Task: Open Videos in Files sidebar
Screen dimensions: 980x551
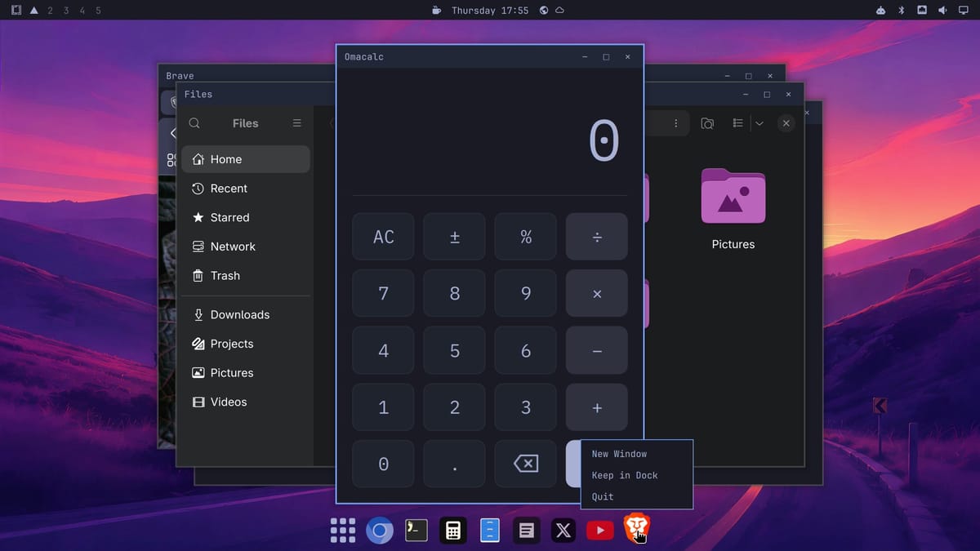Action: point(246,402)
